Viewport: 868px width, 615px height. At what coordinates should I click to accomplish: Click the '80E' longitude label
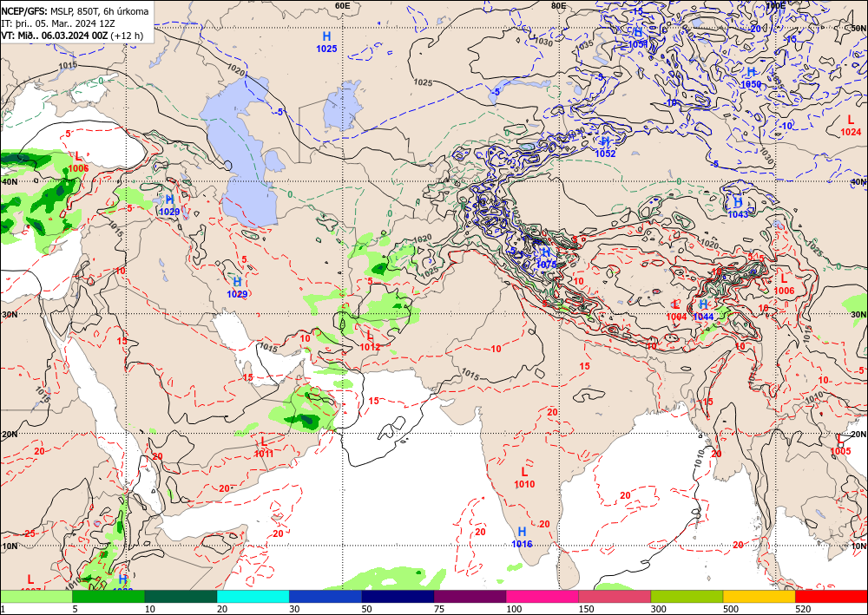point(558,5)
